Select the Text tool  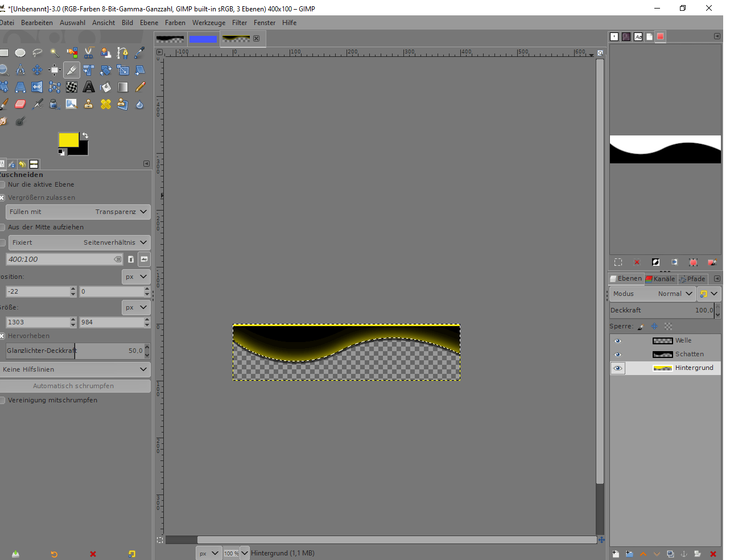89,87
